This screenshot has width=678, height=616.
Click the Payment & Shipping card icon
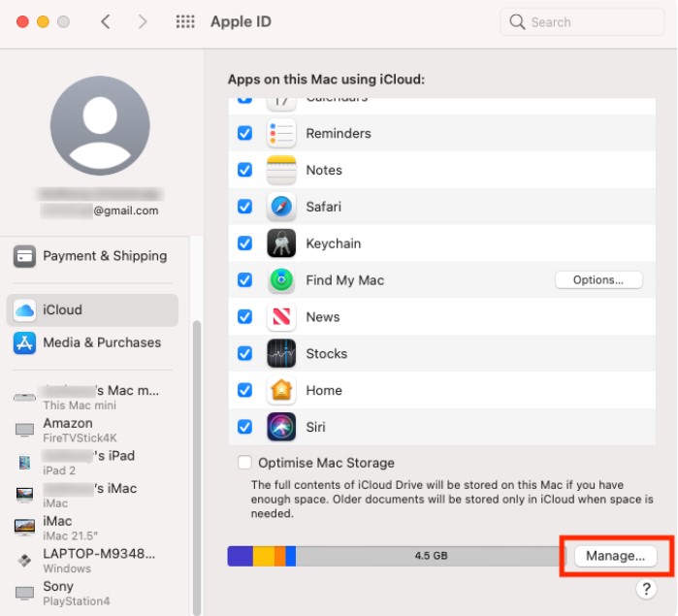coord(24,256)
